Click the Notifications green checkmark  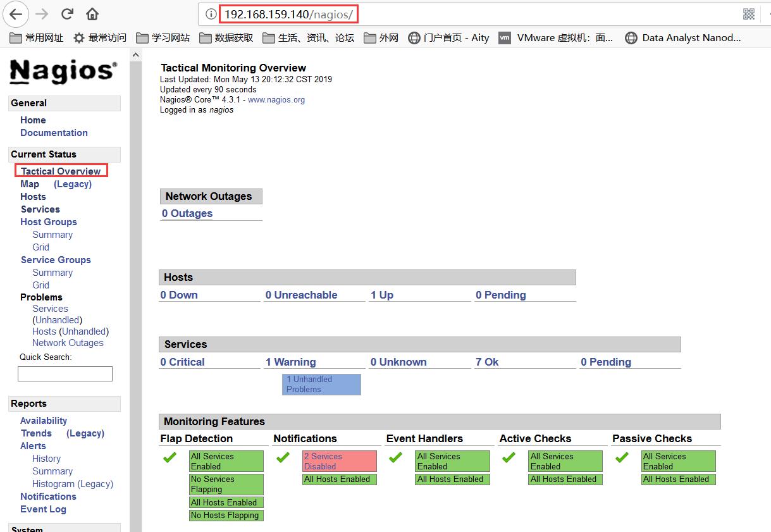[x=283, y=457]
